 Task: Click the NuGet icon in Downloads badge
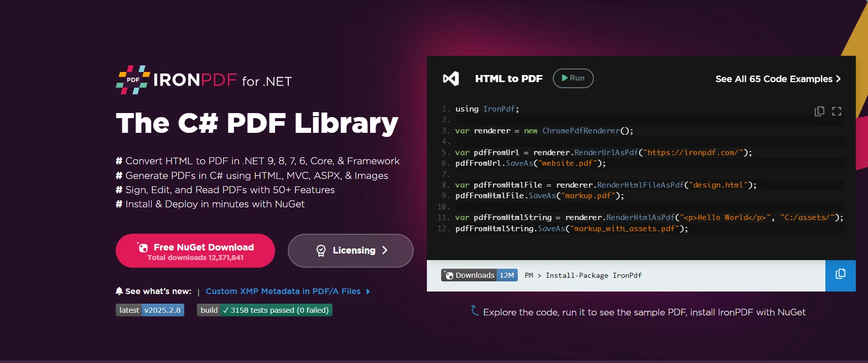click(449, 275)
